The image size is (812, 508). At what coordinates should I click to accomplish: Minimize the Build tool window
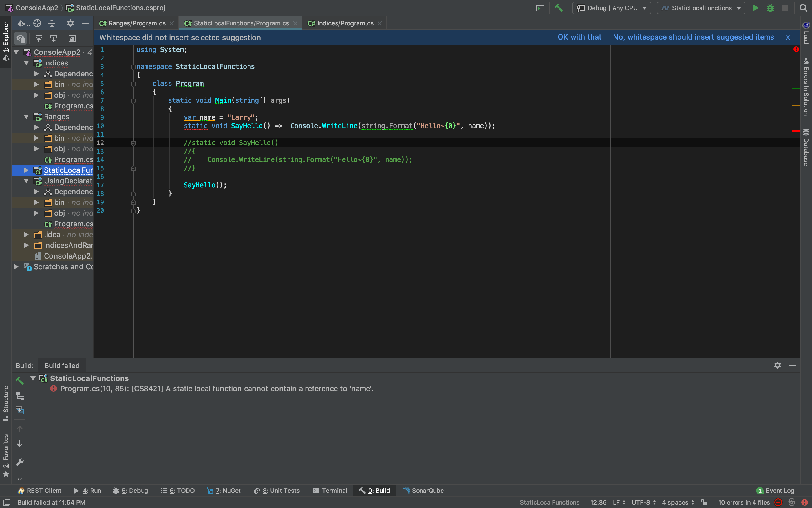(792, 365)
